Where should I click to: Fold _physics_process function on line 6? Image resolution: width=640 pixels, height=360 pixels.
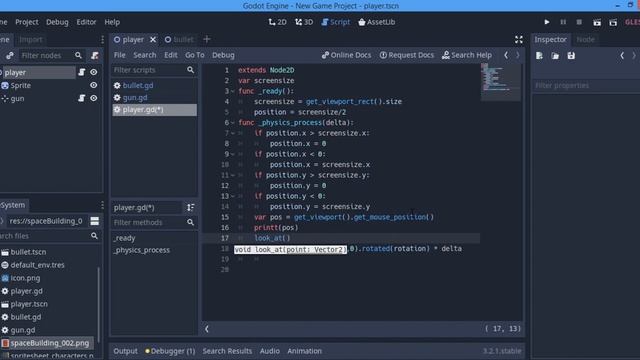point(233,123)
